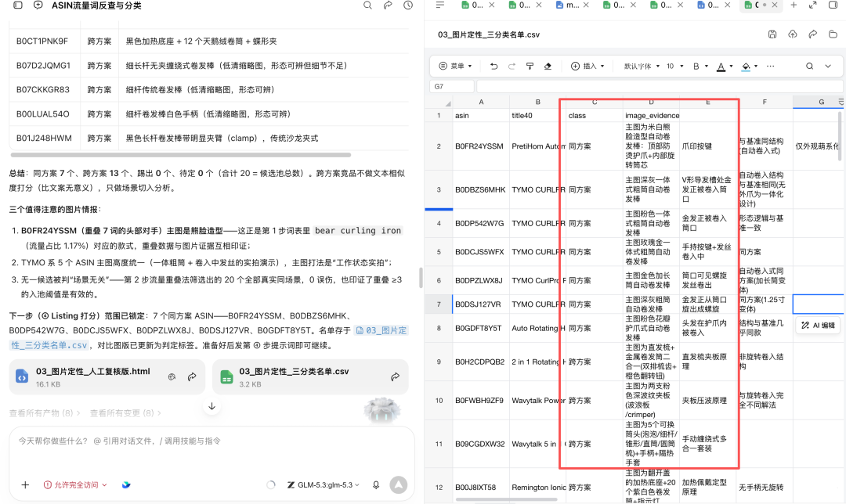Switch to the image file tab 'm...'
The height and width of the screenshot is (504, 846).
pyautogui.click(x=568, y=5)
